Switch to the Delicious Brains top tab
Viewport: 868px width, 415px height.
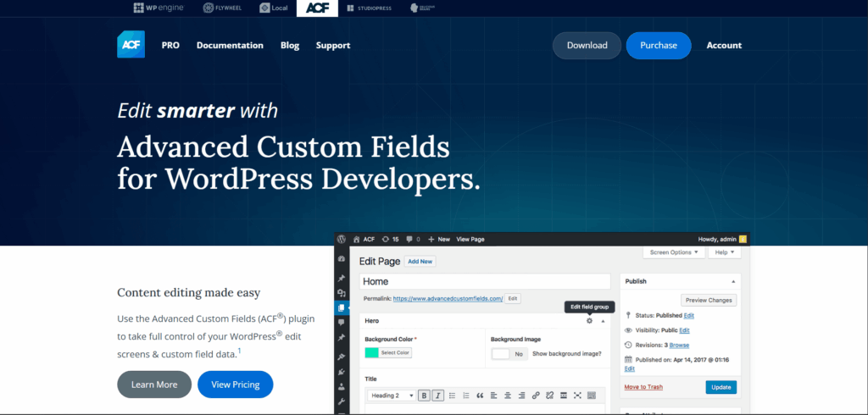click(422, 8)
